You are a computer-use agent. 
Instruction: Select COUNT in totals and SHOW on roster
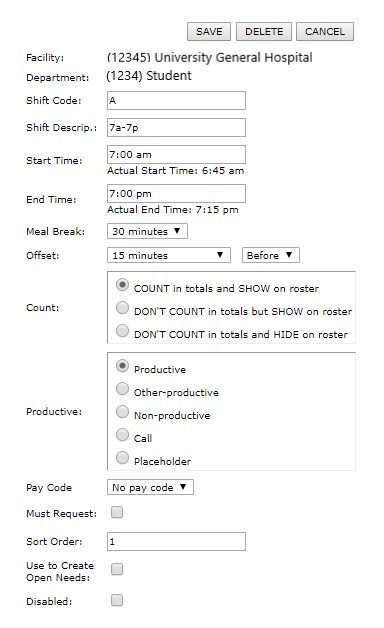122,285
